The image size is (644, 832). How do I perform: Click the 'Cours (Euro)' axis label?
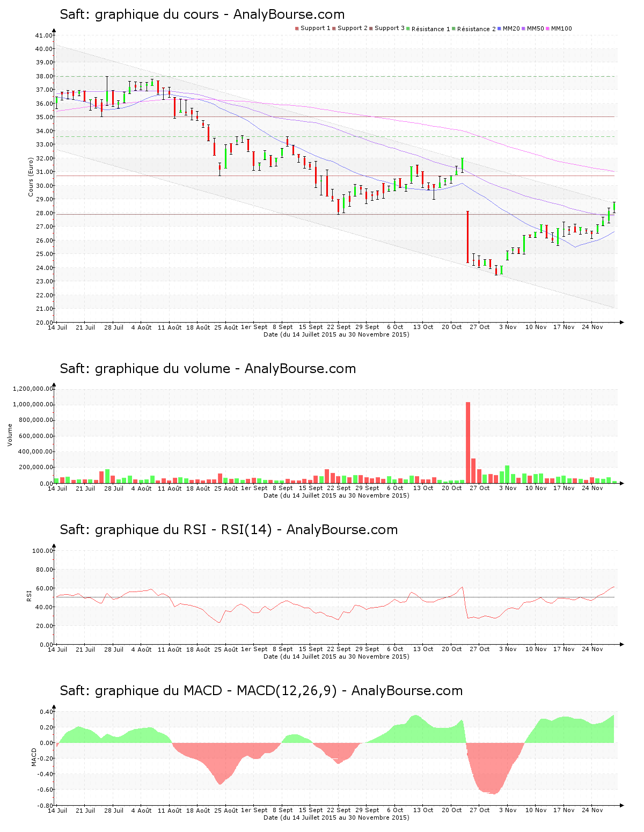31,177
